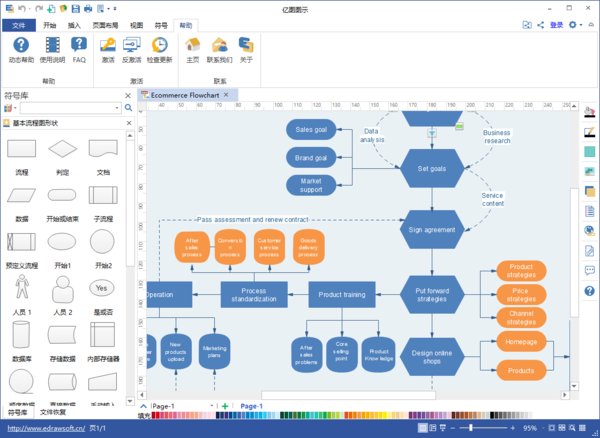This screenshot has height=438, width=600.
Task: Open the 使用说明 video guide icon
Action: click(52, 50)
